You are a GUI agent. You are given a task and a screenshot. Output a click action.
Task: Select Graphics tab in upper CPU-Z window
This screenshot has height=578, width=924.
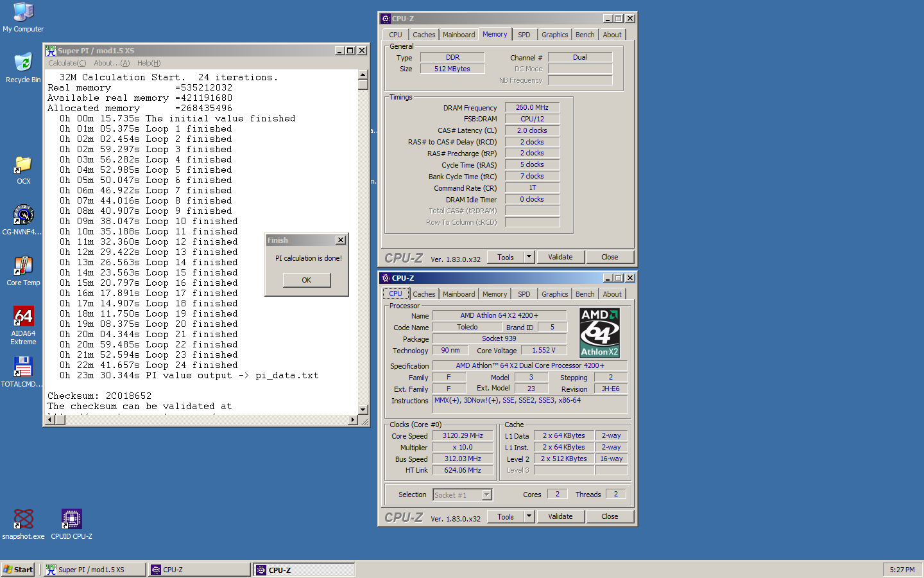554,35
